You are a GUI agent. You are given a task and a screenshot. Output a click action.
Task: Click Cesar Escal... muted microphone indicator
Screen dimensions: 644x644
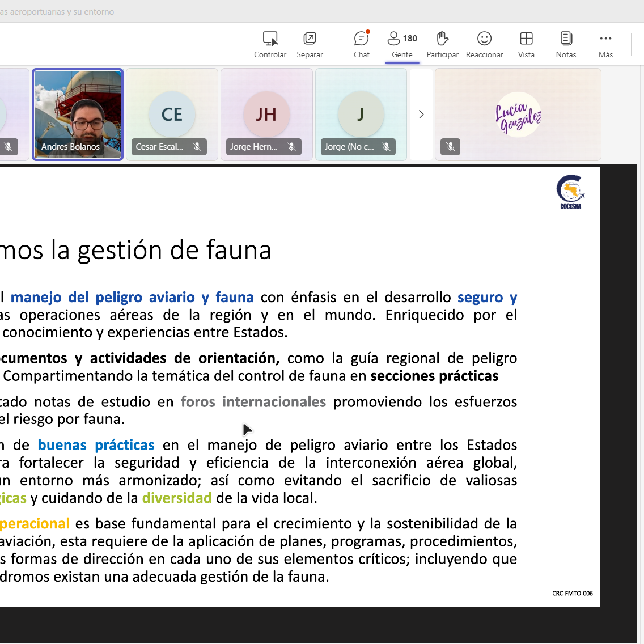[197, 147]
